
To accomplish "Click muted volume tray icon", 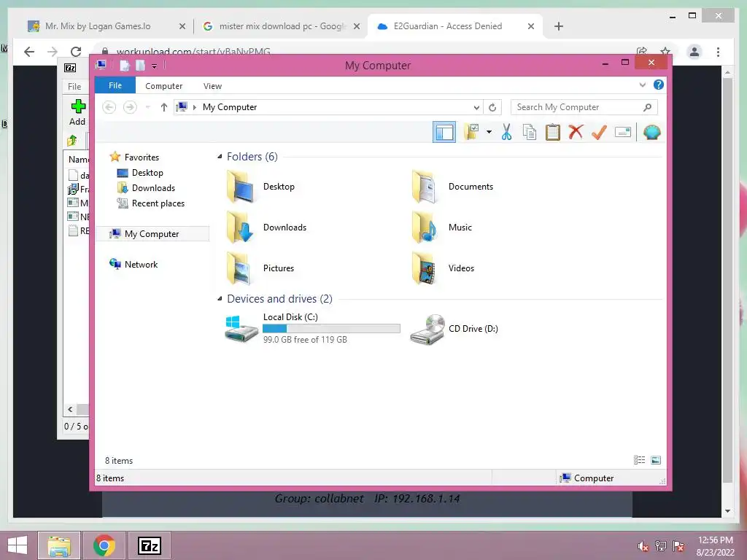I will pyautogui.click(x=643, y=546).
